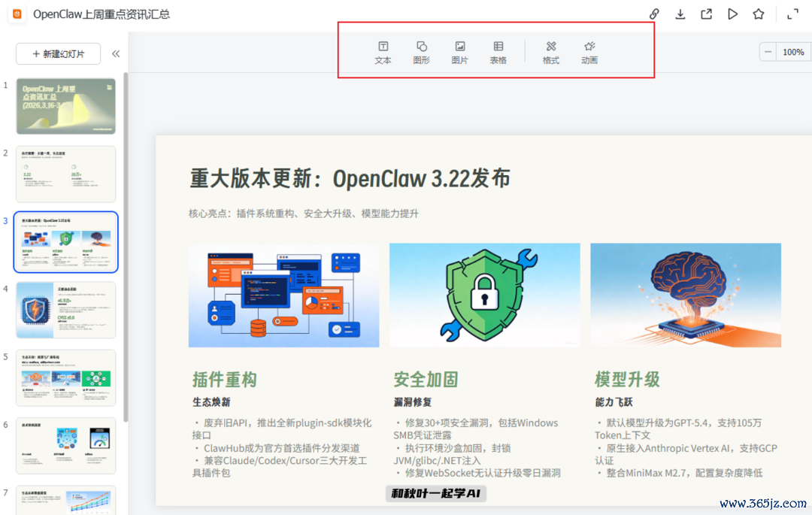Image resolution: width=812 pixels, height=515 pixels.
Task: Open the export/share icon
Action: point(706,14)
